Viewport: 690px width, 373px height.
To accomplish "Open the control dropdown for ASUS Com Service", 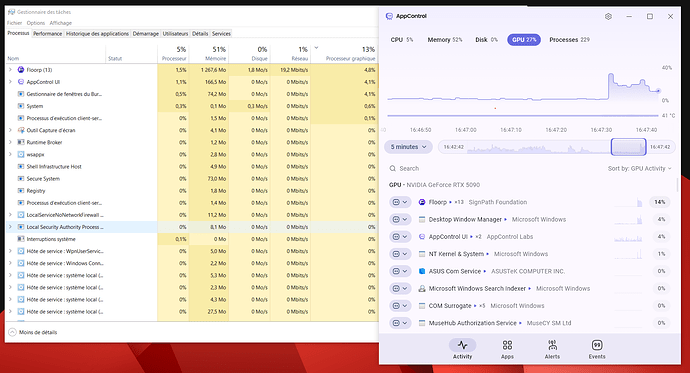I will (x=400, y=271).
